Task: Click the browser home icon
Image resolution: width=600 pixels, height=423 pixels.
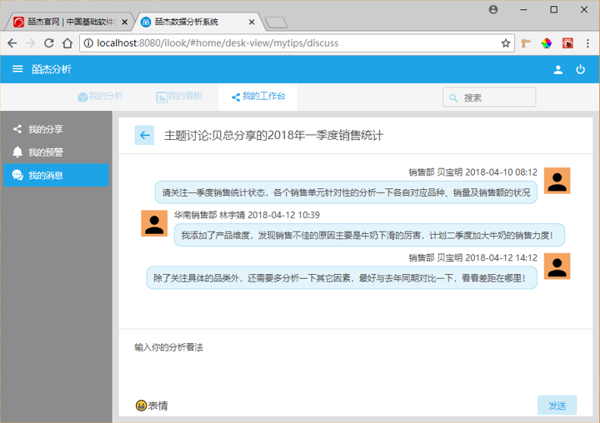Action: pos(67,43)
